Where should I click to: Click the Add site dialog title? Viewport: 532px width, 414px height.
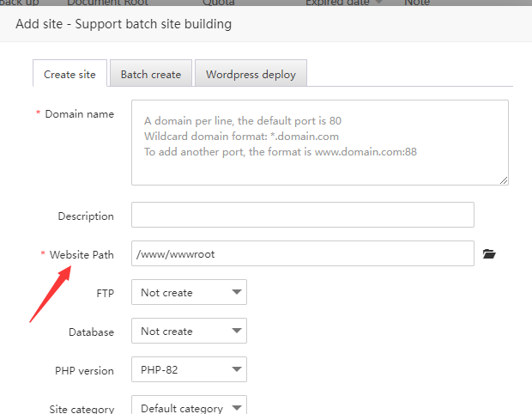tap(124, 24)
